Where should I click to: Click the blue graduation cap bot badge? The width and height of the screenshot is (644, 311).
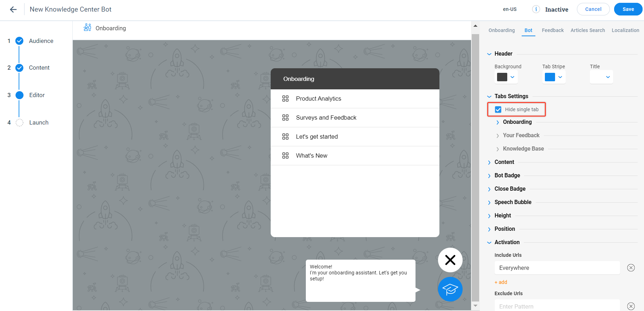(450, 289)
